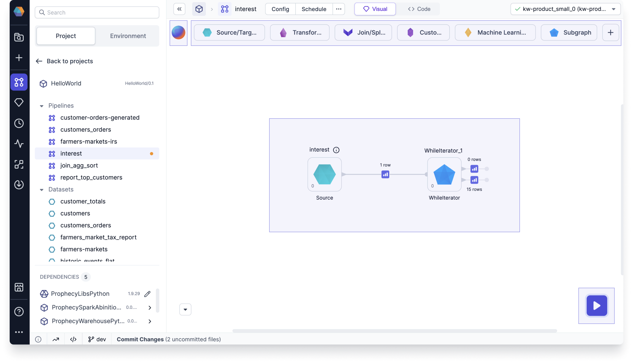633x364 pixels.
Task: Expand the Pipelines section
Action: click(x=41, y=105)
